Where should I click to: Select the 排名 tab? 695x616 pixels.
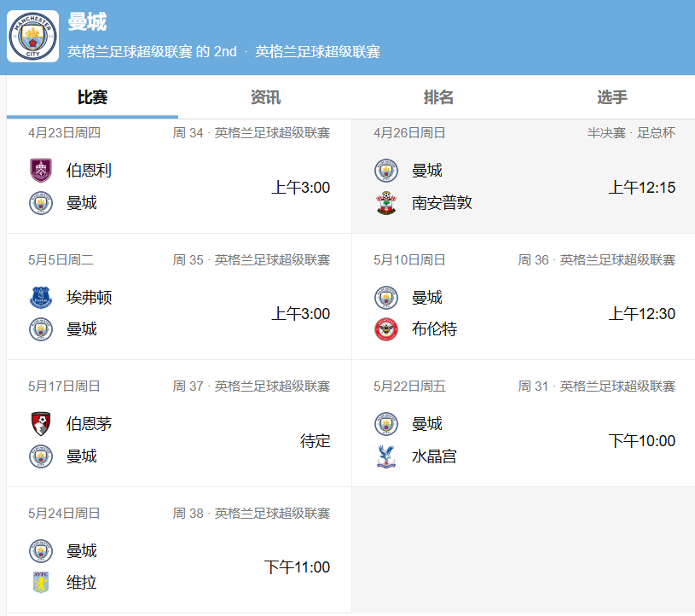pyautogui.click(x=438, y=97)
